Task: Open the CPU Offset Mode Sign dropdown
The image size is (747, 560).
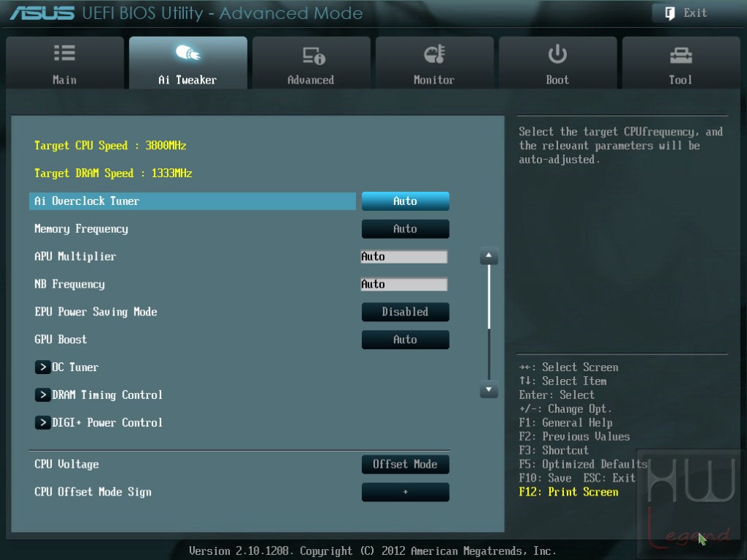Action: click(x=406, y=492)
